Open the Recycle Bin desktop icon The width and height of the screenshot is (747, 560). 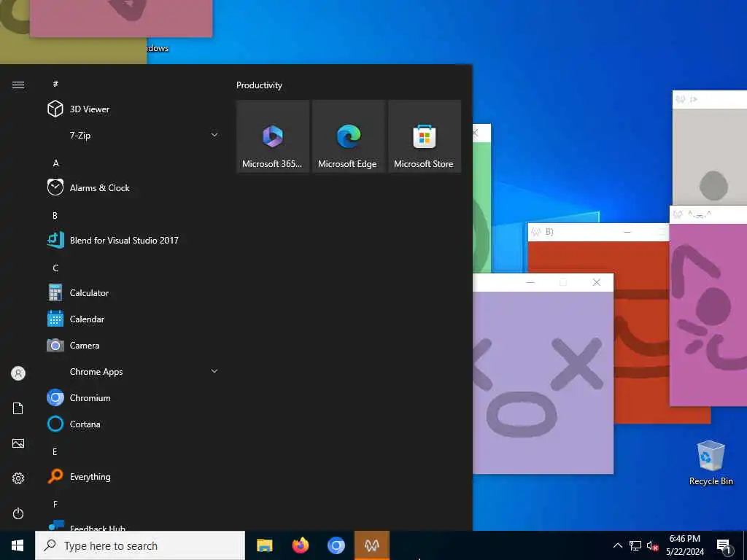(x=711, y=463)
